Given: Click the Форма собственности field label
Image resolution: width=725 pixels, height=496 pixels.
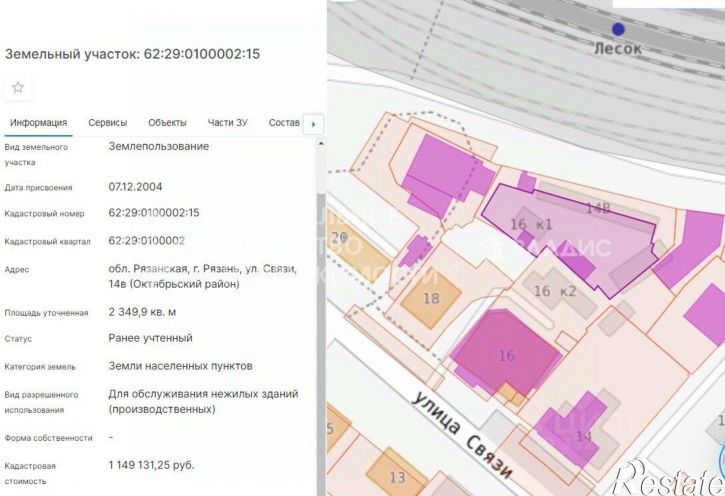Looking at the screenshot, I should tap(49, 438).
